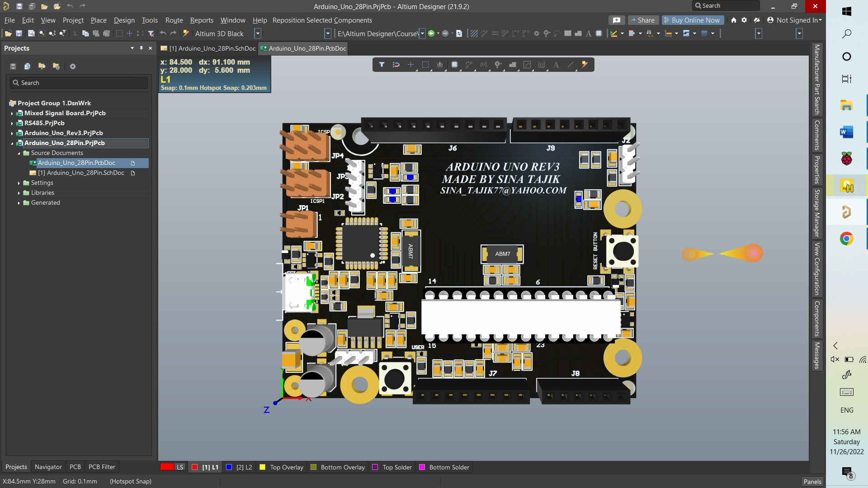Select the place line tool

coord(571,65)
